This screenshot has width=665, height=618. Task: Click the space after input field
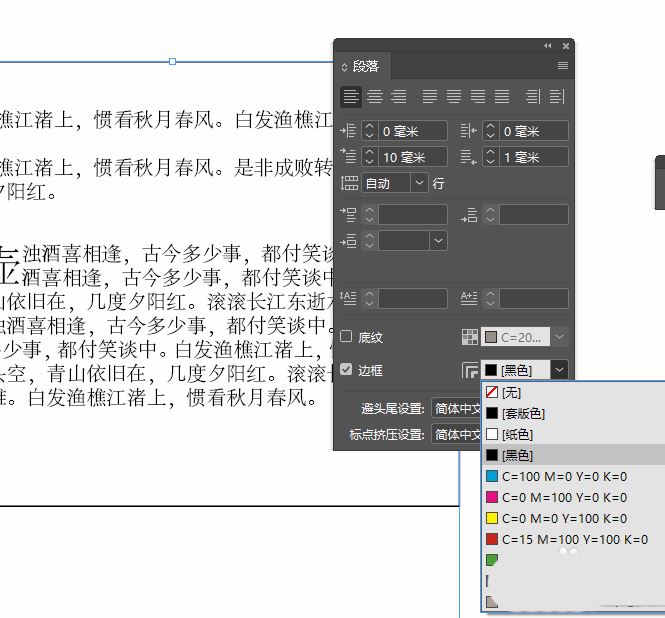(x=534, y=215)
